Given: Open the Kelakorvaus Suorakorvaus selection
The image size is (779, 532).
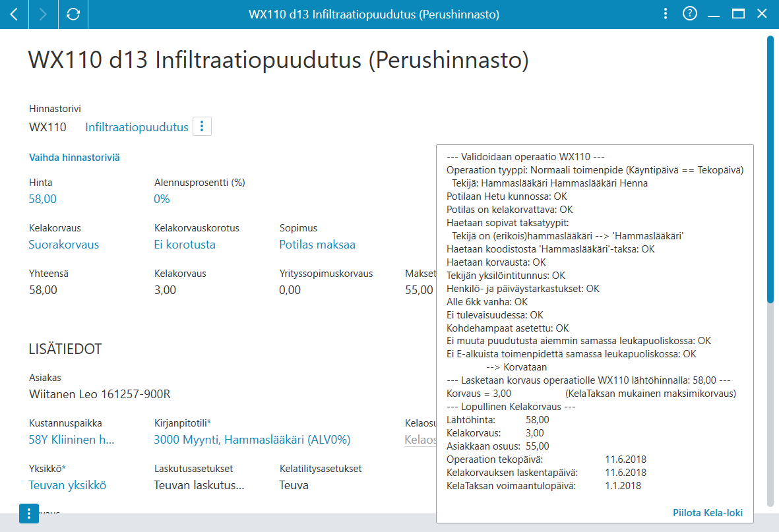Looking at the screenshot, I should pos(63,245).
